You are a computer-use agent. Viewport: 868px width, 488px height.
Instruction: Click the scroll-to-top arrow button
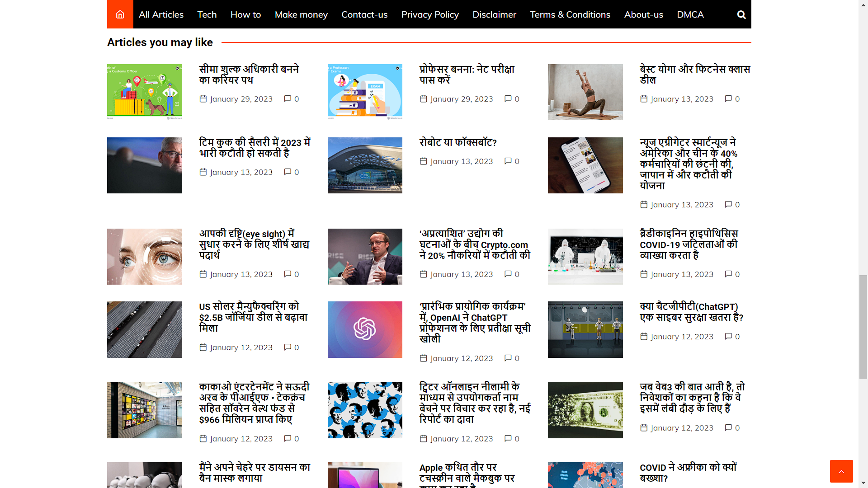tap(841, 471)
